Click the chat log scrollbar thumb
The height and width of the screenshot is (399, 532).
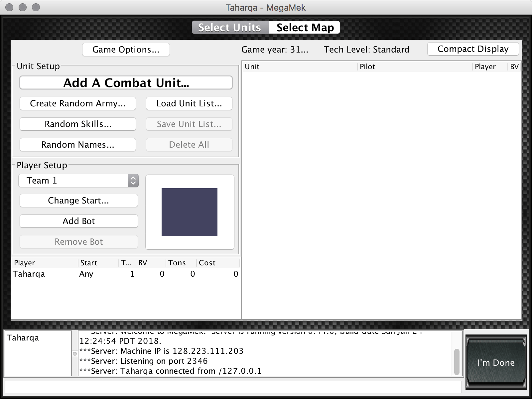(457, 361)
